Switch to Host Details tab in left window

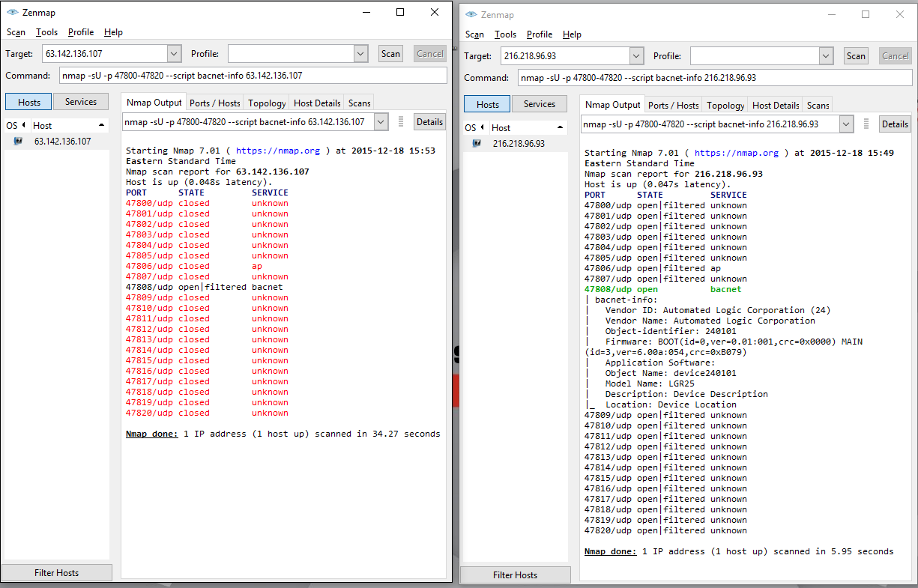click(317, 103)
